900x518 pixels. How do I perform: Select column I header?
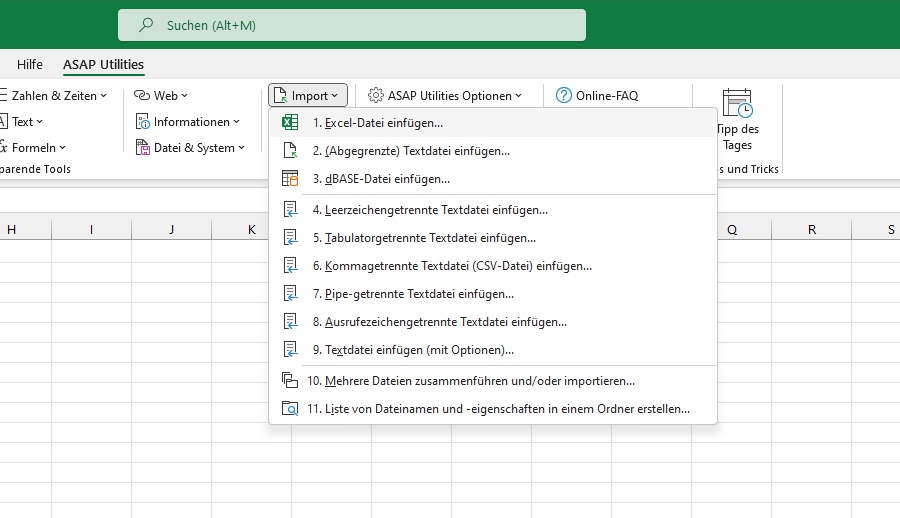point(91,230)
